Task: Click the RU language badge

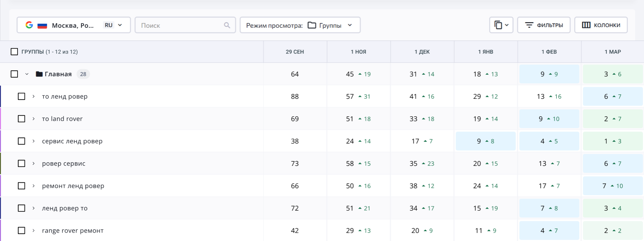Action: click(x=108, y=25)
